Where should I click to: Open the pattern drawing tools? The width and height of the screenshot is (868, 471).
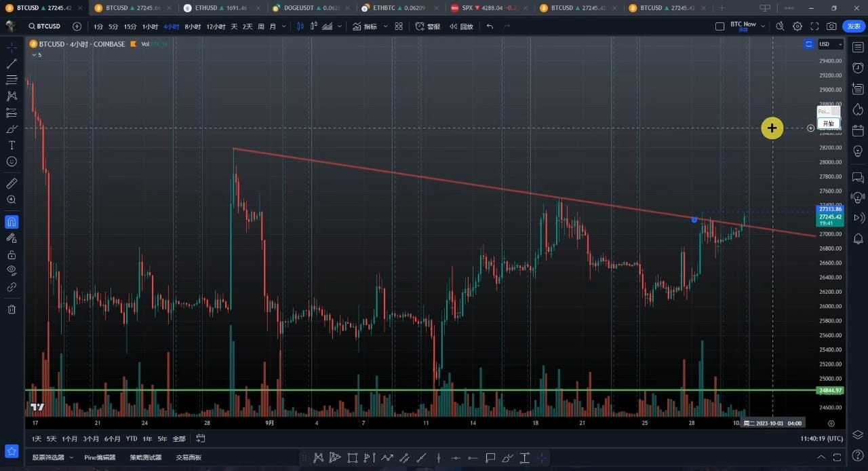click(12, 96)
